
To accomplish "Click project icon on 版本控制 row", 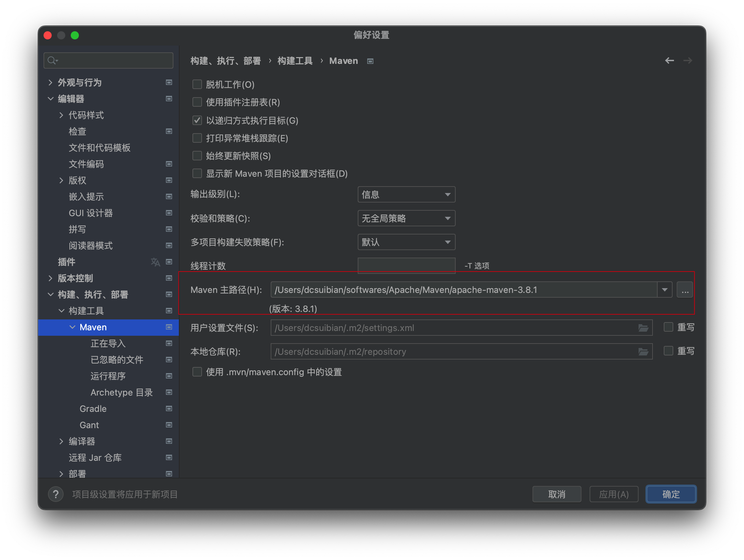I will click(x=169, y=278).
